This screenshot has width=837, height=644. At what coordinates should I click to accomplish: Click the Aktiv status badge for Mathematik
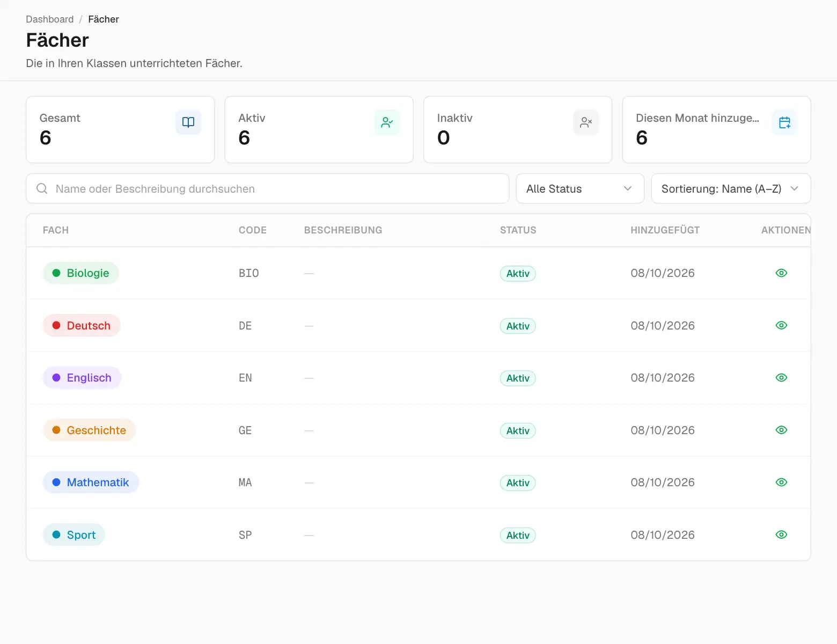coord(518,482)
